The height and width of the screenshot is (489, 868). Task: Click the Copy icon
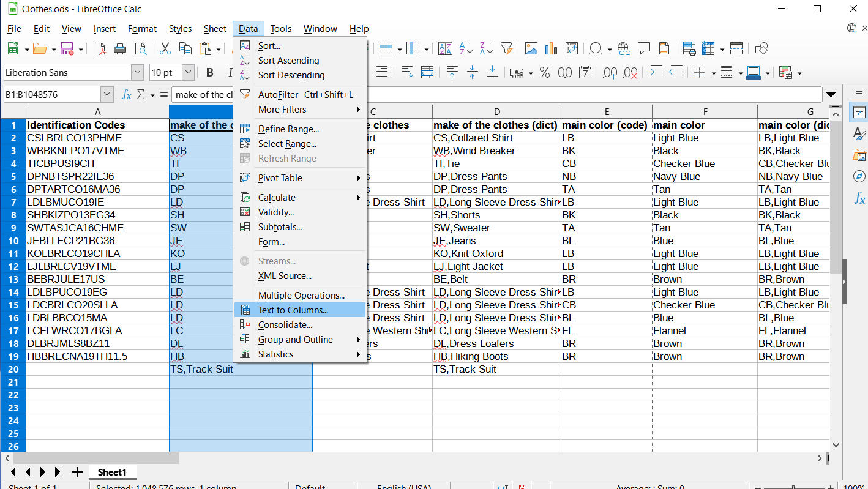(x=185, y=49)
